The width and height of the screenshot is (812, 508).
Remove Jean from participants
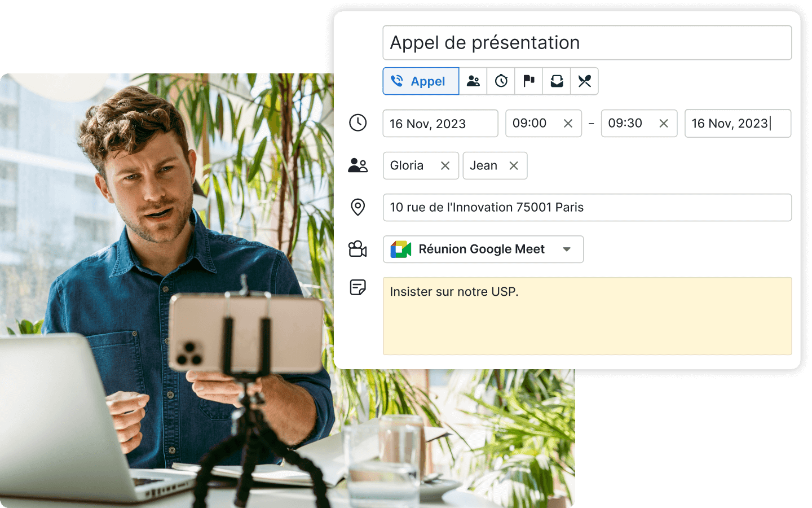[x=513, y=166]
